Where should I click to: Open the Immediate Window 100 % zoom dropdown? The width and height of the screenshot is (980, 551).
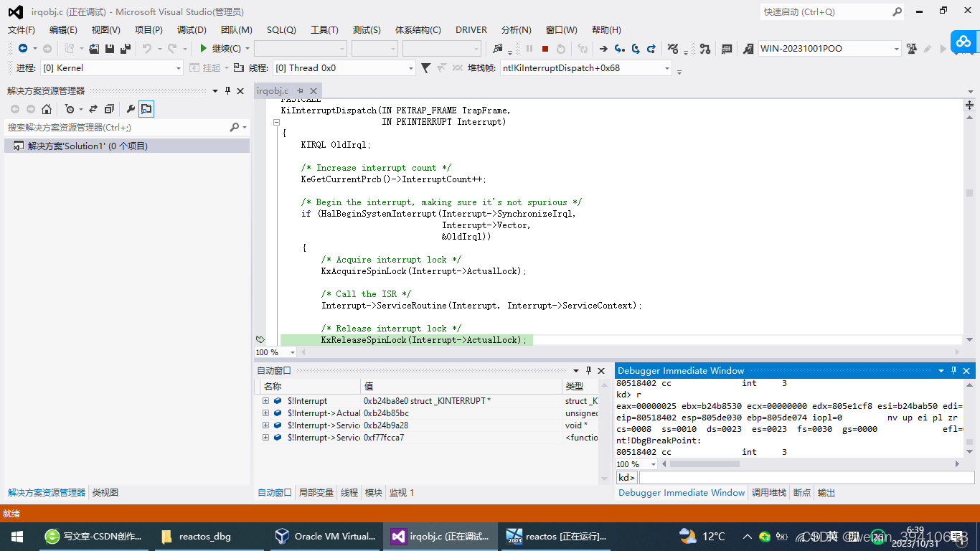[x=653, y=464]
